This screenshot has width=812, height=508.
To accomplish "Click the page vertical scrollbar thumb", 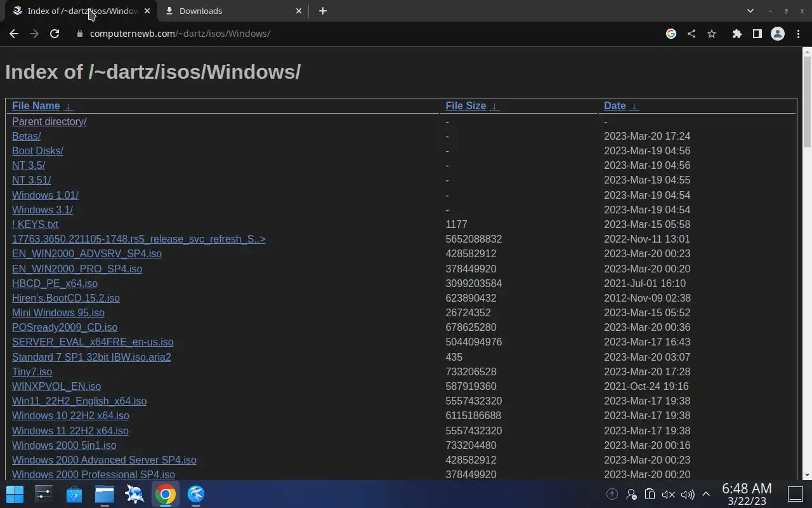I will (807, 102).
